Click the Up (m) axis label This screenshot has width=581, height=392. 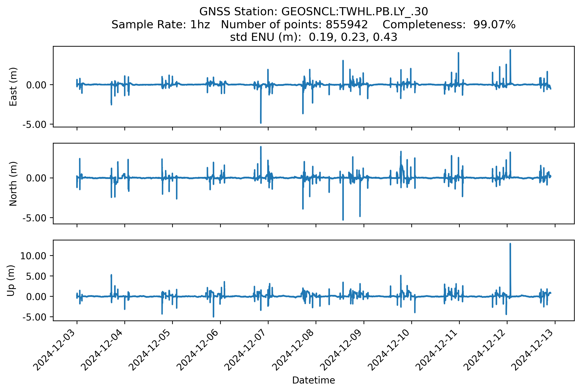pos(11,281)
